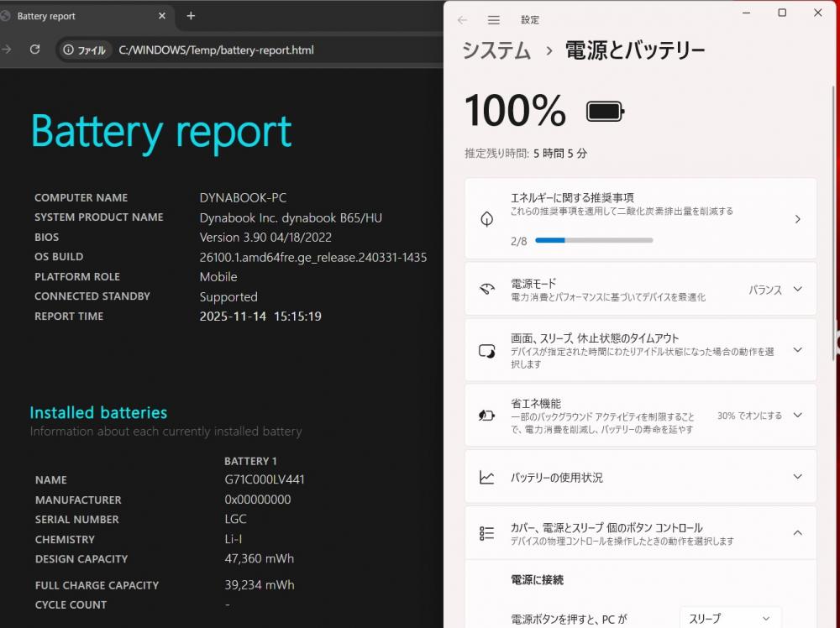Viewport: 840px width, 628px height.
Task: Expand the screen, sleep, hibernate timeout section
Action: [797, 350]
